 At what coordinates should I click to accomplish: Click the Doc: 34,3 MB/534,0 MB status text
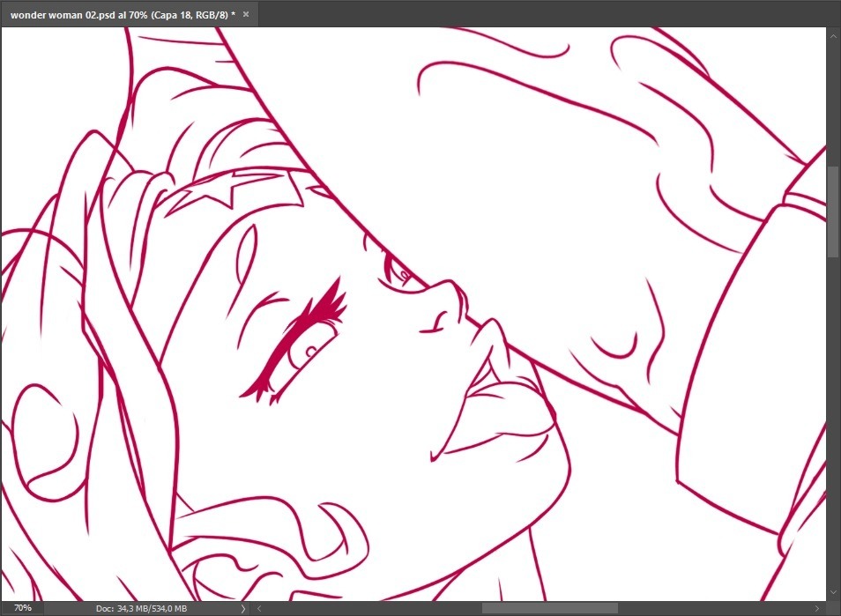(142, 608)
